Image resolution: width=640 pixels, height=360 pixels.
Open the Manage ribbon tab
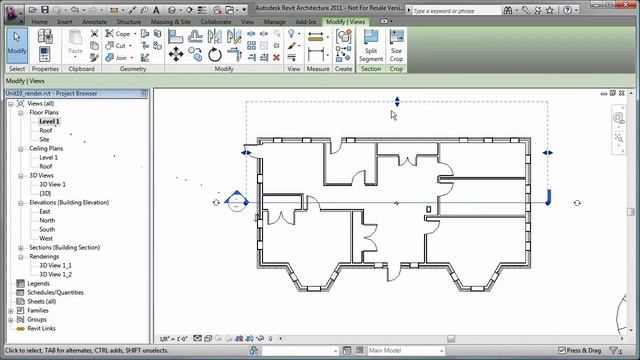click(x=275, y=22)
